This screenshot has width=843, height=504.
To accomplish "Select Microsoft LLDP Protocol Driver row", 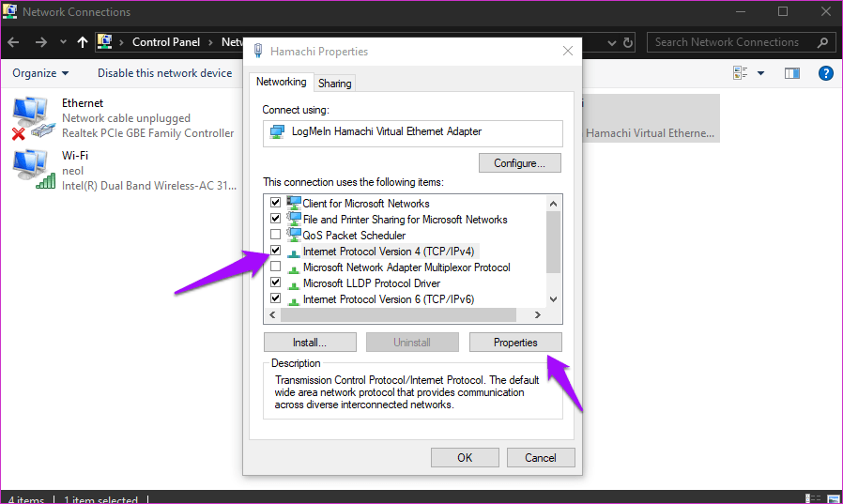I will [371, 283].
